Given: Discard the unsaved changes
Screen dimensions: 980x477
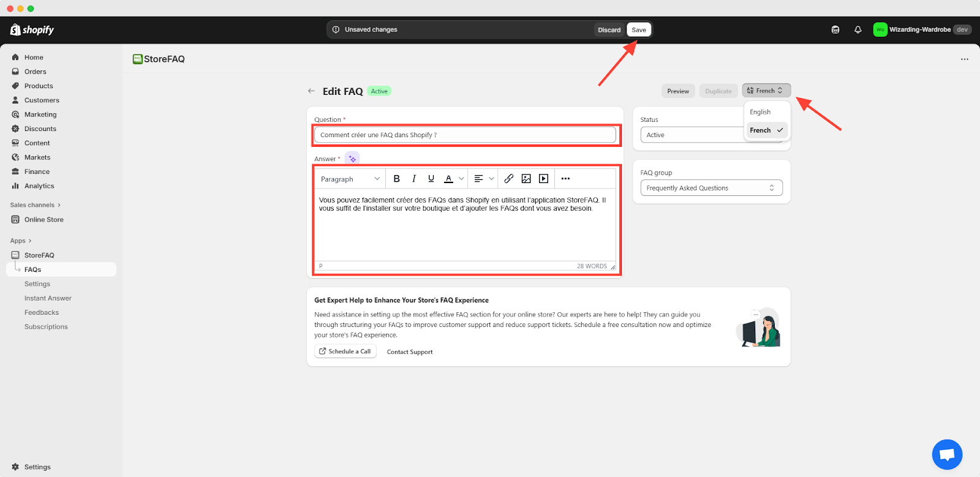Looking at the screenshot, I should 609,29.
